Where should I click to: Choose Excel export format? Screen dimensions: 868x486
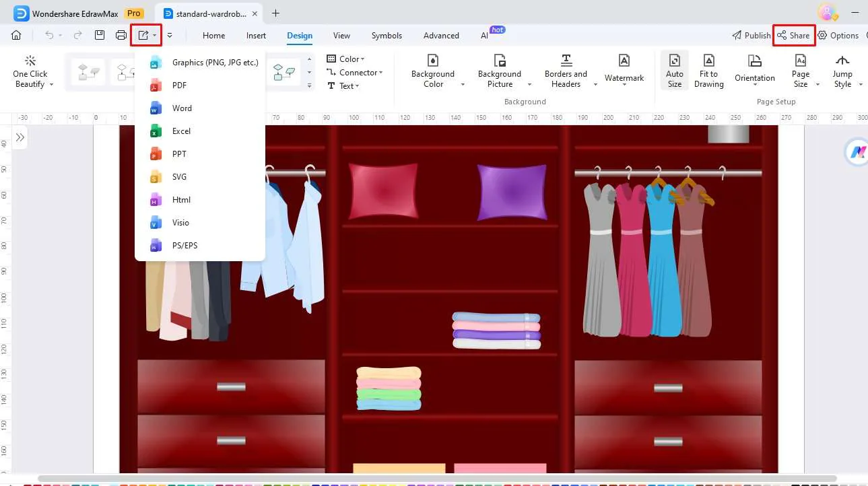click(x=200, y=131)
